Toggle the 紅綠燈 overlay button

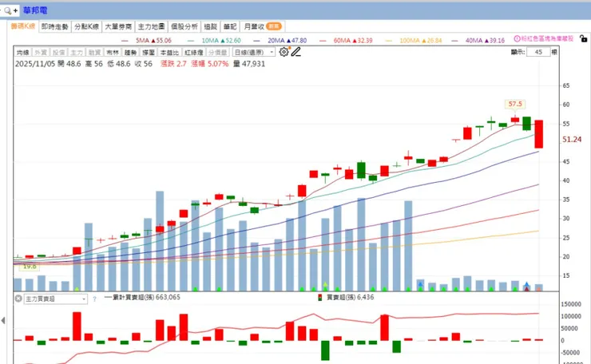pos(194,53)
